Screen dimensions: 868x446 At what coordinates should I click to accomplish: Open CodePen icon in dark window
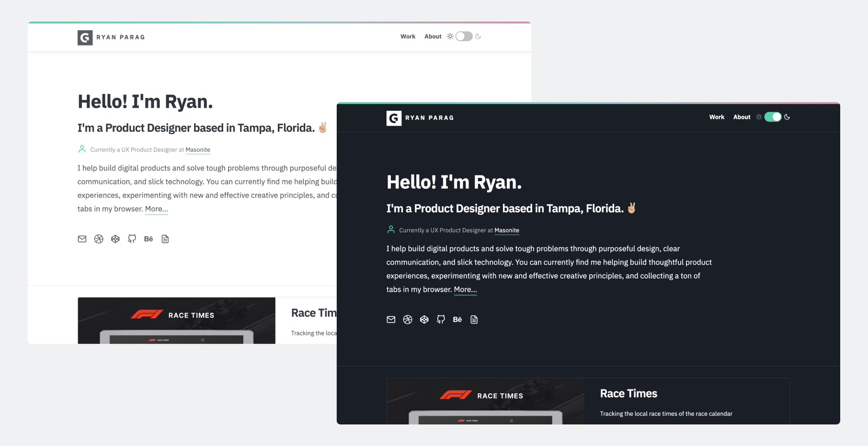424,320
